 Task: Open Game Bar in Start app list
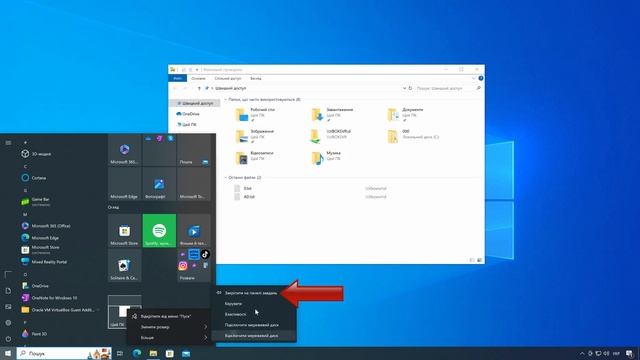click(36, 201)
